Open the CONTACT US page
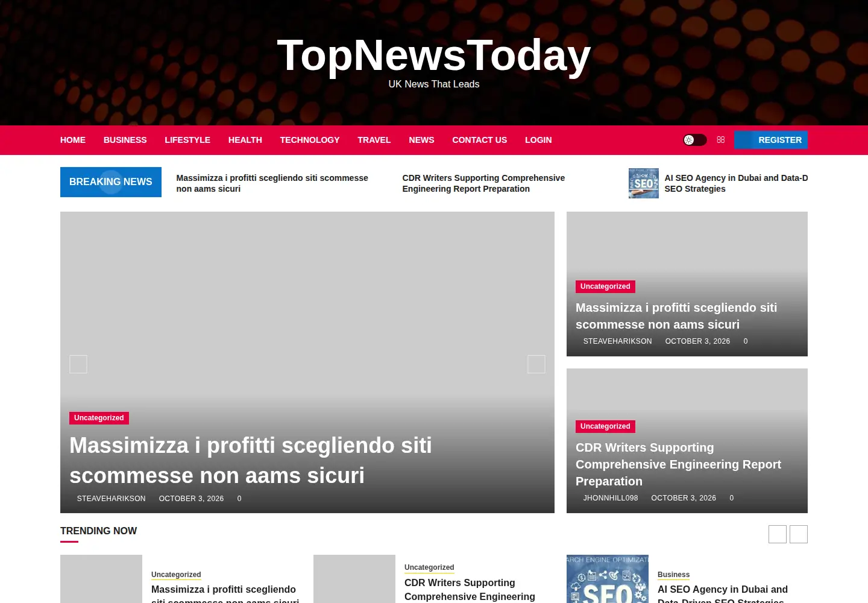 (480, 140)
